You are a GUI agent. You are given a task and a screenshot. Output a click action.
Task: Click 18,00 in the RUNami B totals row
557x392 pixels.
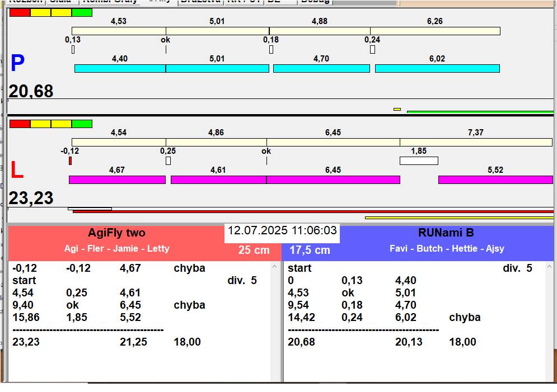[x=462, y=342]
